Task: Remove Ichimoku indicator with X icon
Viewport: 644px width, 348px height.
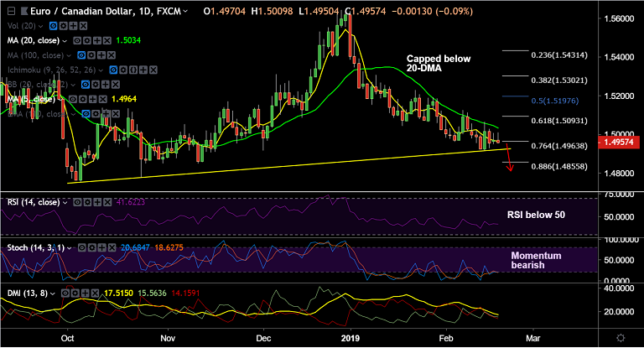Action: tap(153, 70)
